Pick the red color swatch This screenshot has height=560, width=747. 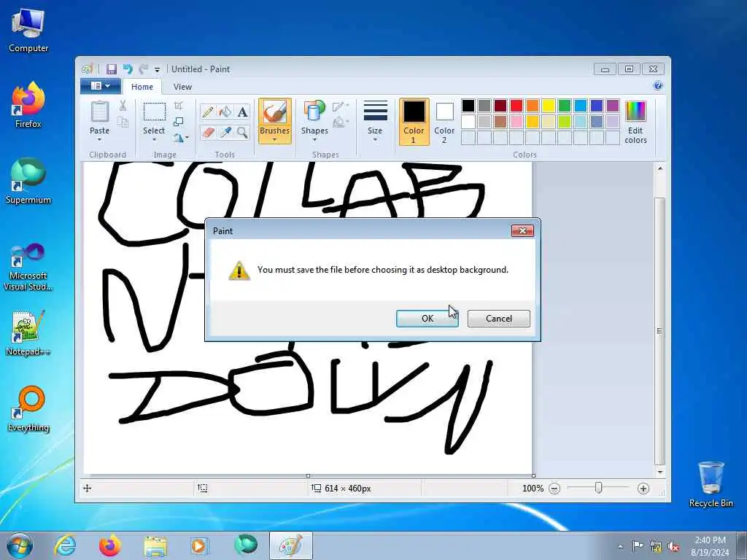516,106
